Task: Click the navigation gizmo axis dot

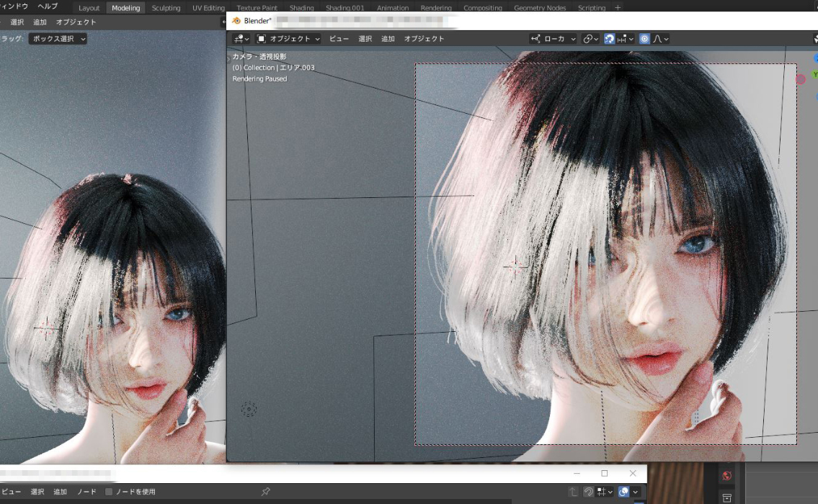Action: (x=801, y=79)
